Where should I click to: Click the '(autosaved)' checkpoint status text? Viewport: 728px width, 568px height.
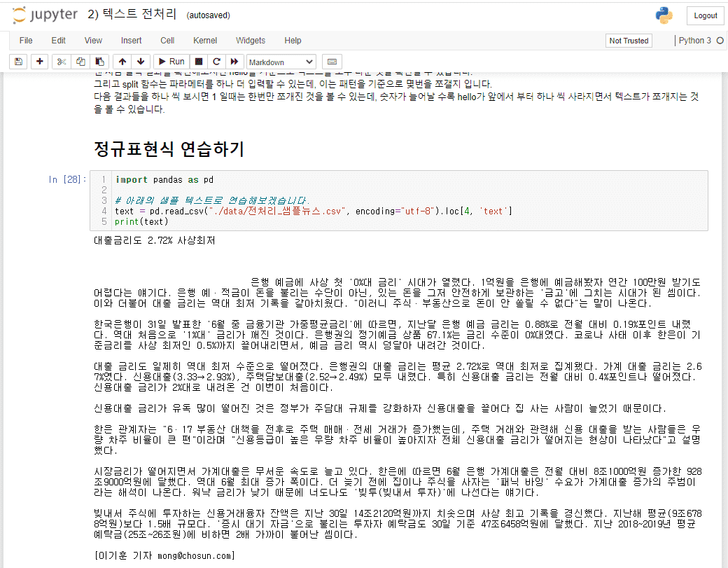(x=208, y=15)
